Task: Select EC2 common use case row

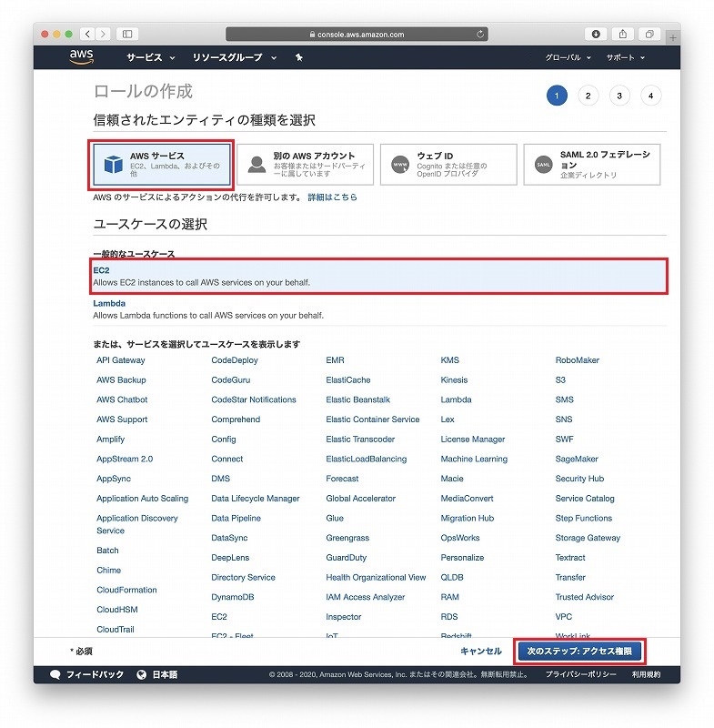Action: pos(379,277)
